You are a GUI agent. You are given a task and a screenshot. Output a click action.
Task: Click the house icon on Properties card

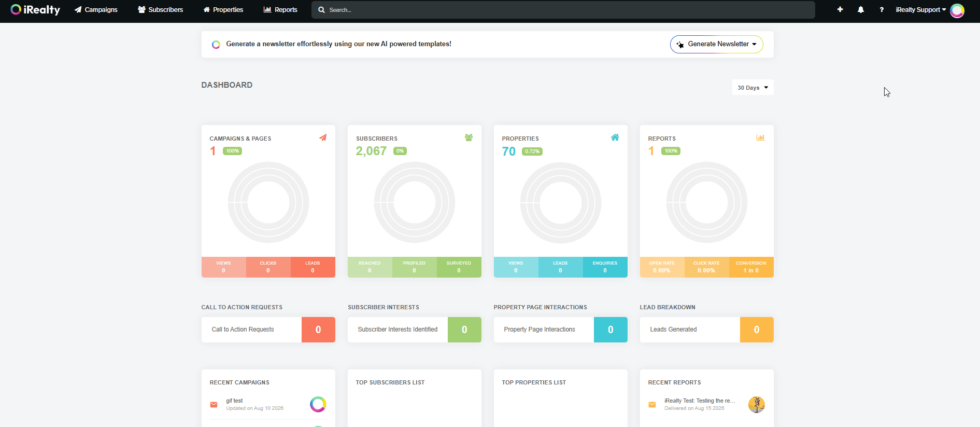615,137
